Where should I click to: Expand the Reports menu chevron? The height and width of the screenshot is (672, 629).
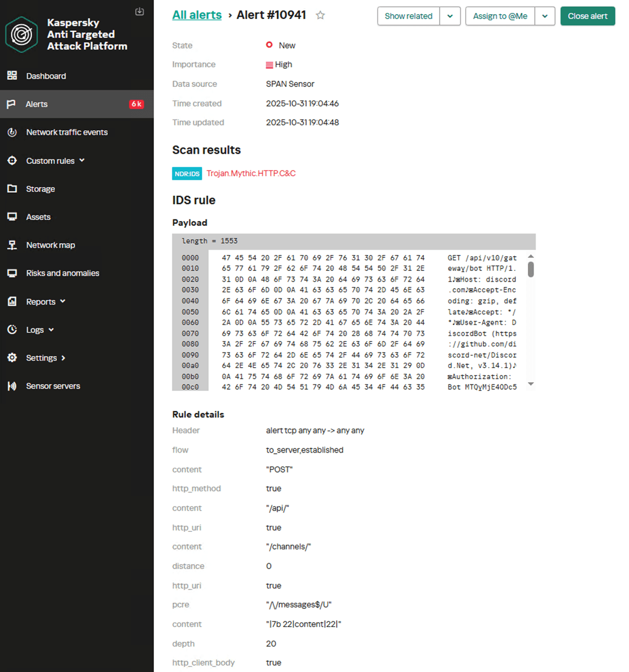63,301
